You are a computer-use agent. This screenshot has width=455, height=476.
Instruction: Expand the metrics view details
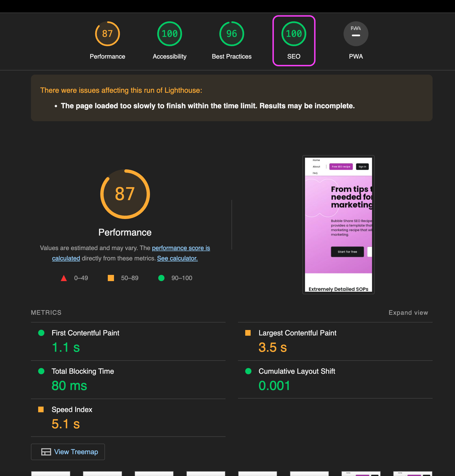[408, 312]
